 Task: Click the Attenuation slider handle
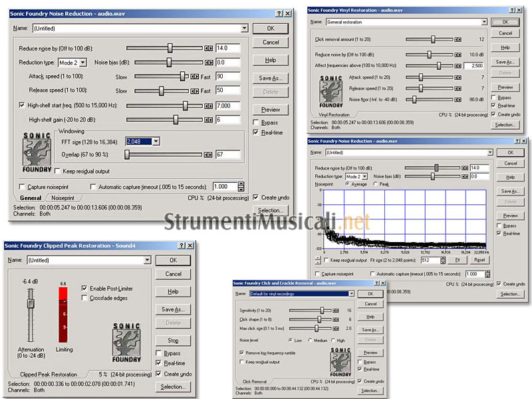pos(29,303)
